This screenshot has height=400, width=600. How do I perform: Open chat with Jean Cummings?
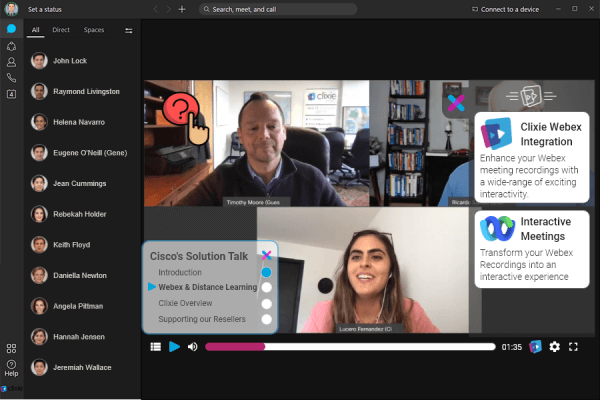82,183
